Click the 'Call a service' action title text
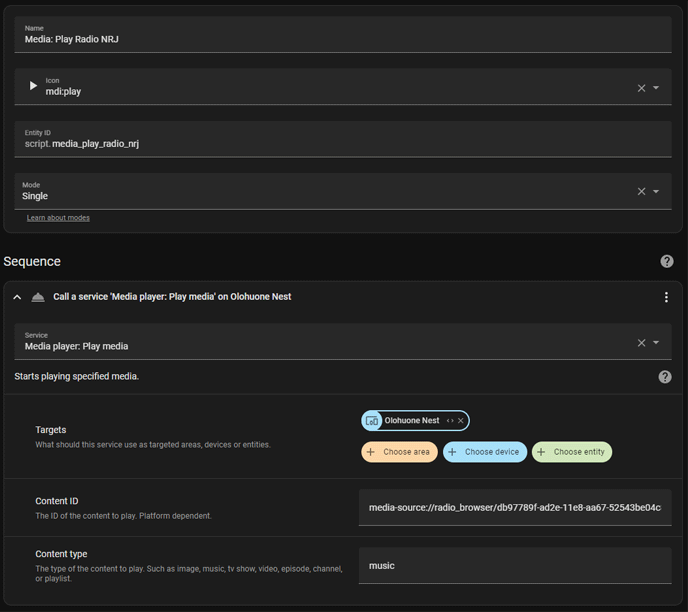 [x=172, y=297]
